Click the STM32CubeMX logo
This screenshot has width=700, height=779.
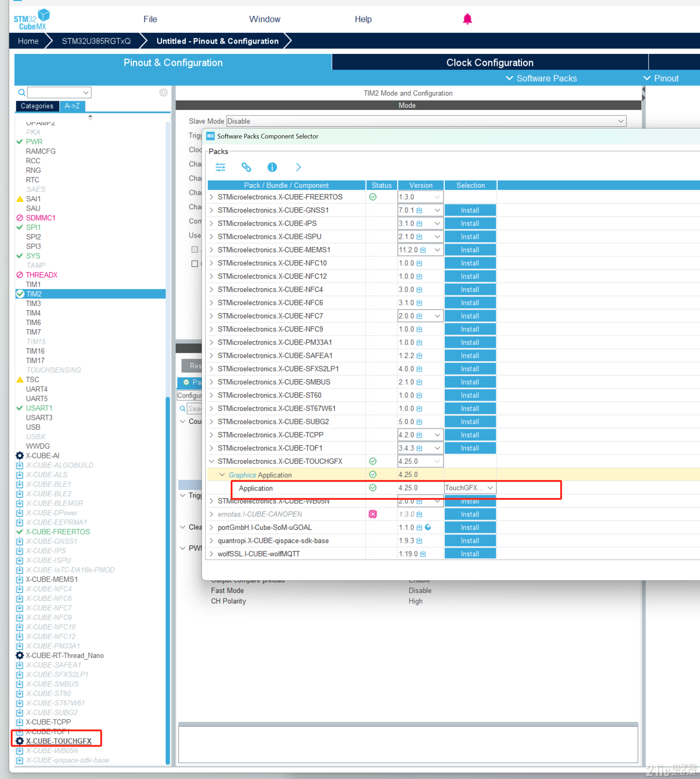pyautogui.click(x=32, y=20)
